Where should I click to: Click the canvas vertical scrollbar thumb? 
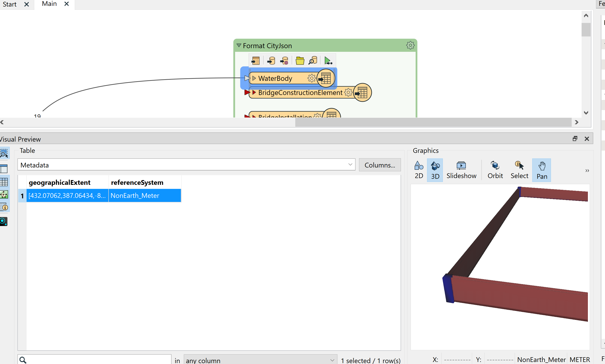(586, 30)
